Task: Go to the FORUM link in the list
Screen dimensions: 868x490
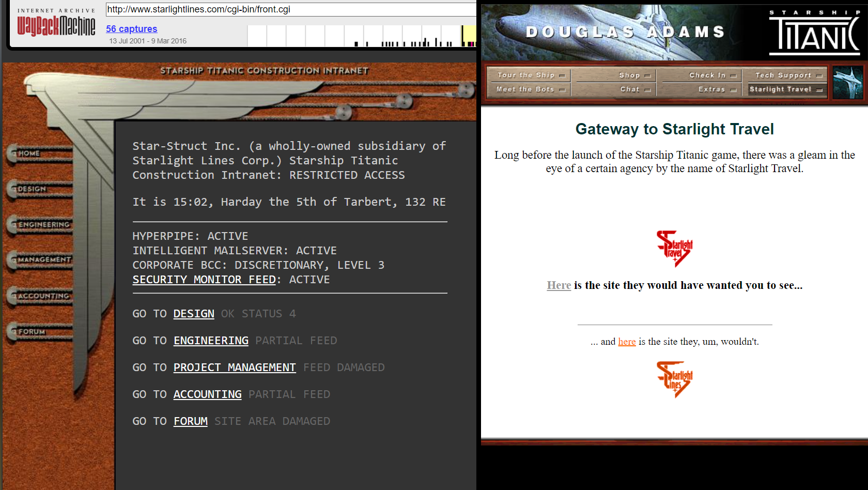Action: [x=190, y=421]
